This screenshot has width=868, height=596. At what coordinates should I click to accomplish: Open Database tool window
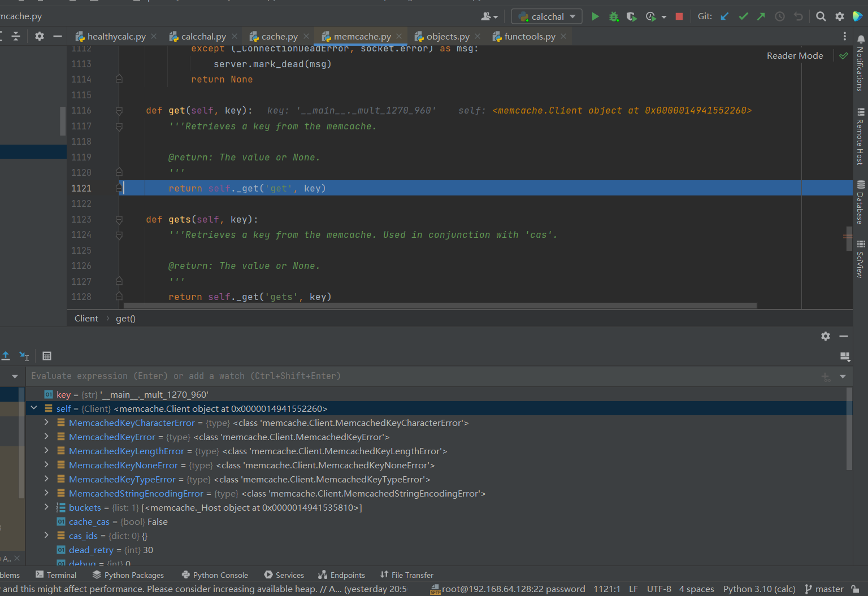(861, 202)
